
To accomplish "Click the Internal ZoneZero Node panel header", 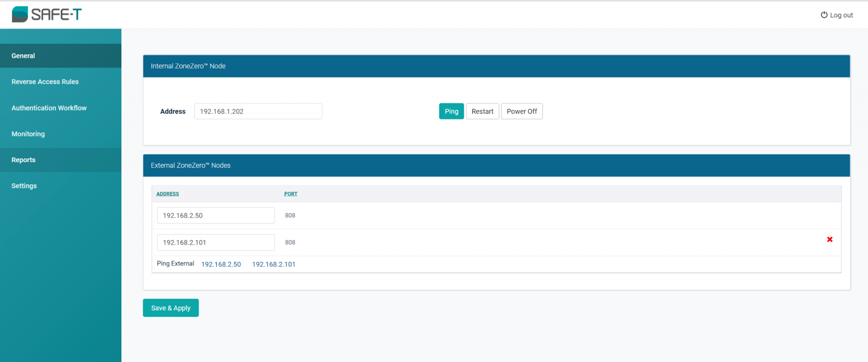I will tap(496, 66).
